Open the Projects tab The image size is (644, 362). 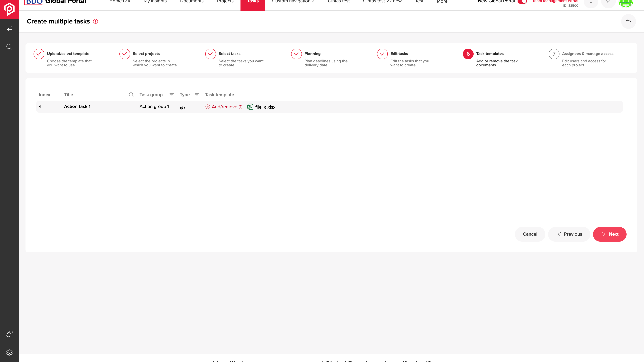pyautogui.click(x=225, y=2)
